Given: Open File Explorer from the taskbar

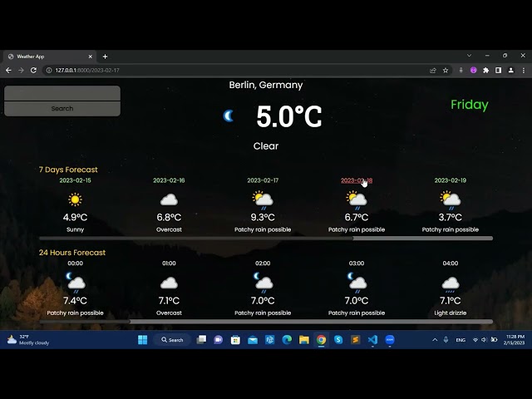Looking at the screenshot, I should (x=304, y=340).
